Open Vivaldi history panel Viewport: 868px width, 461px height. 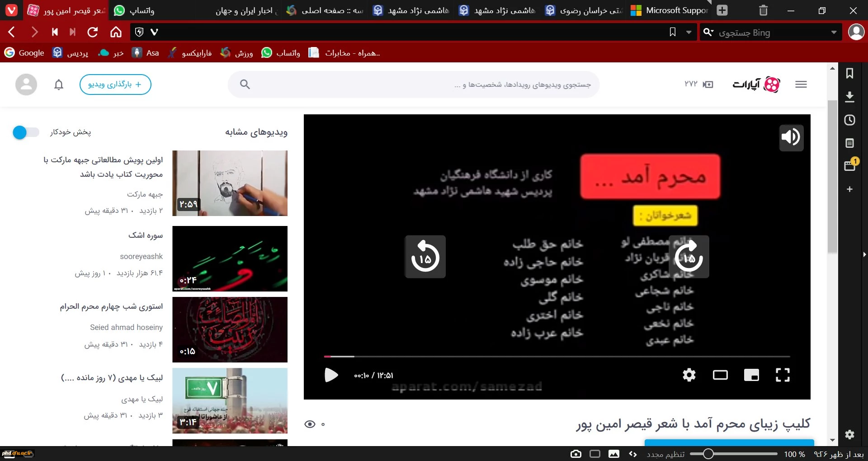coord(849,120)
